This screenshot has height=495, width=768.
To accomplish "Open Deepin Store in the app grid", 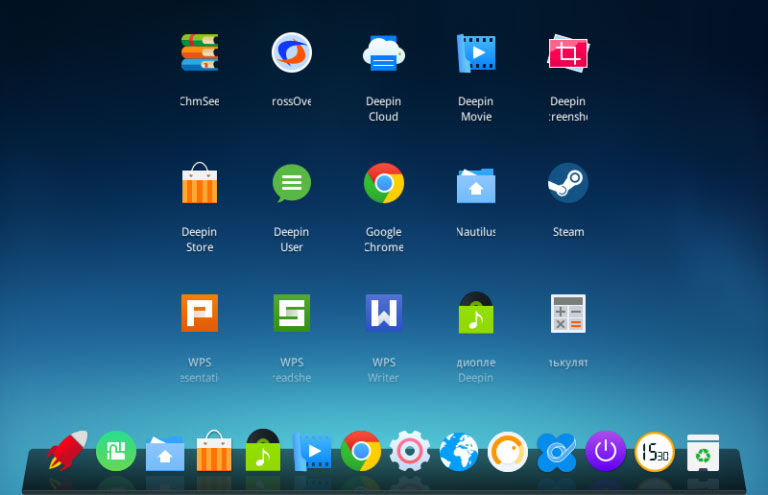I will 199,183.
